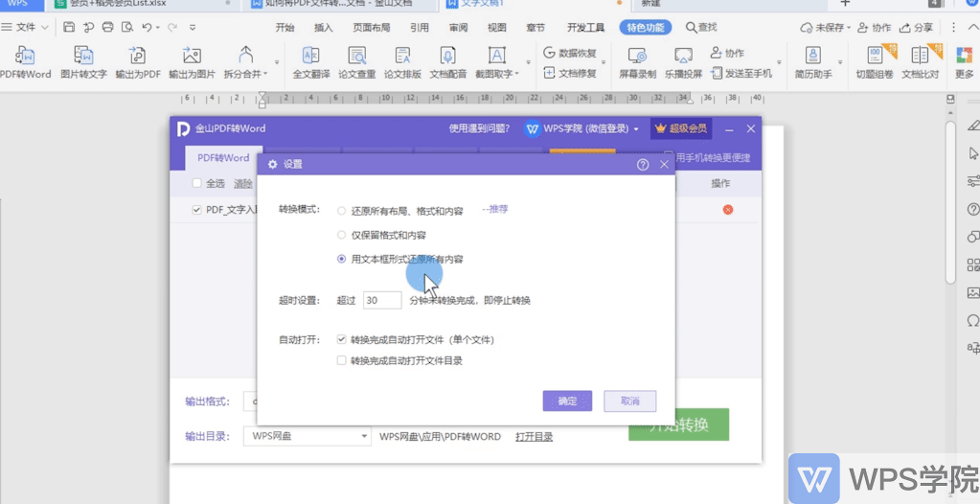The width and height of the screenshot is (980, 504).
Task: Open 论文排版 tool
Action: point(402,62)
